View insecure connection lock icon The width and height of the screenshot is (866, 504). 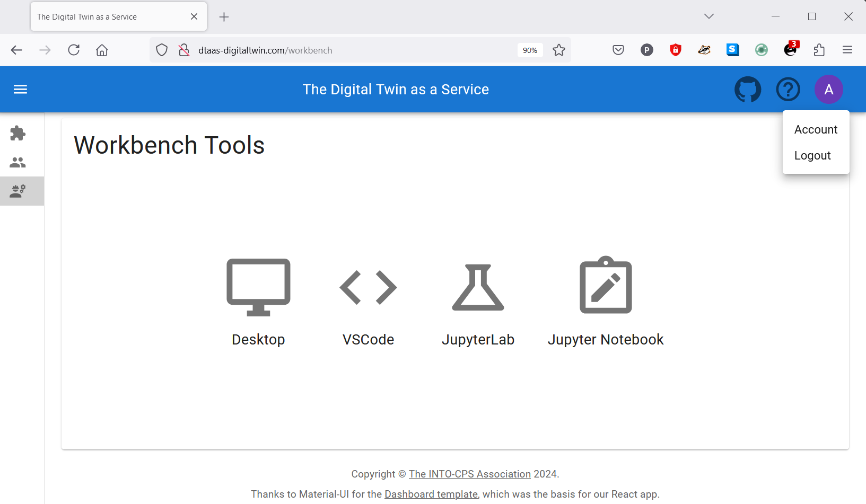[x=184, y=50]
